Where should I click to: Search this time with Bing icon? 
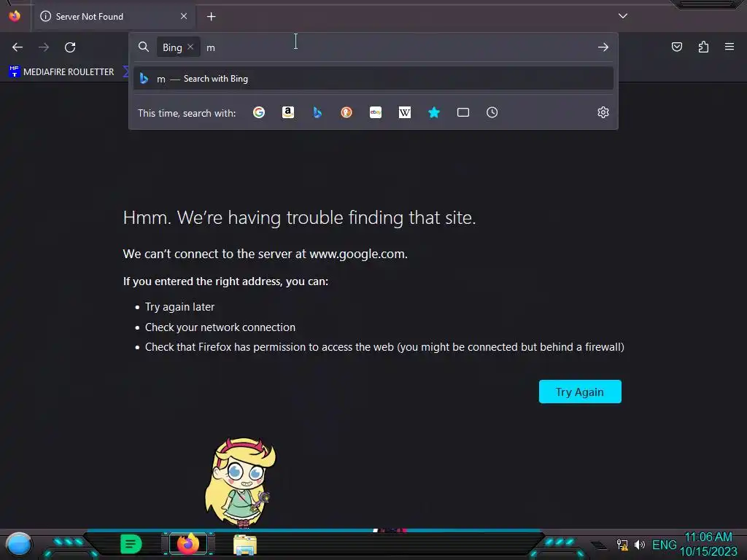point(317,112)
